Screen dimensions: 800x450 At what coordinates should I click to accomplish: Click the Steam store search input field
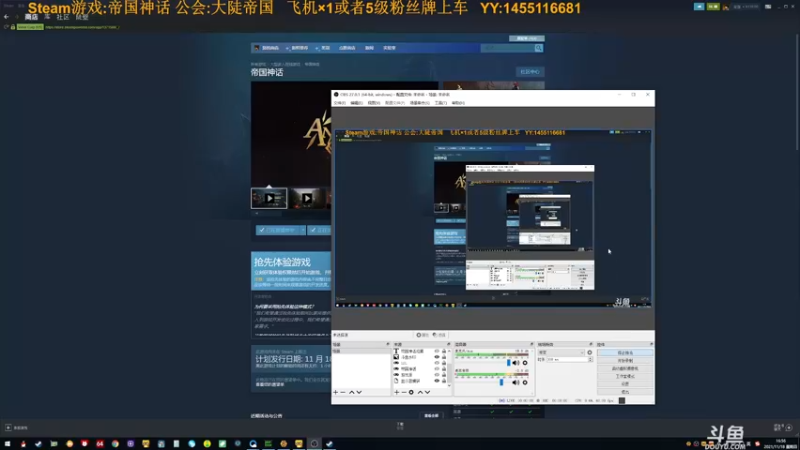tap(508, 48)
